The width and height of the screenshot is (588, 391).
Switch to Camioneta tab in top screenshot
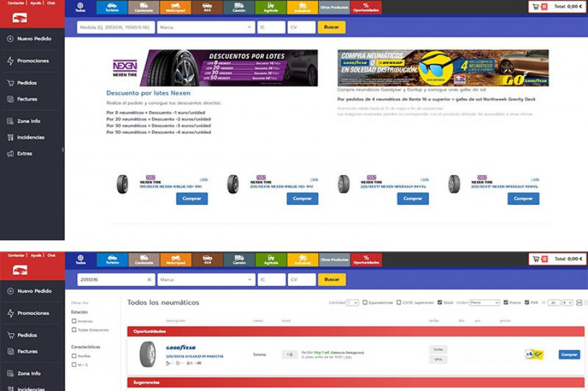[144, 7]
